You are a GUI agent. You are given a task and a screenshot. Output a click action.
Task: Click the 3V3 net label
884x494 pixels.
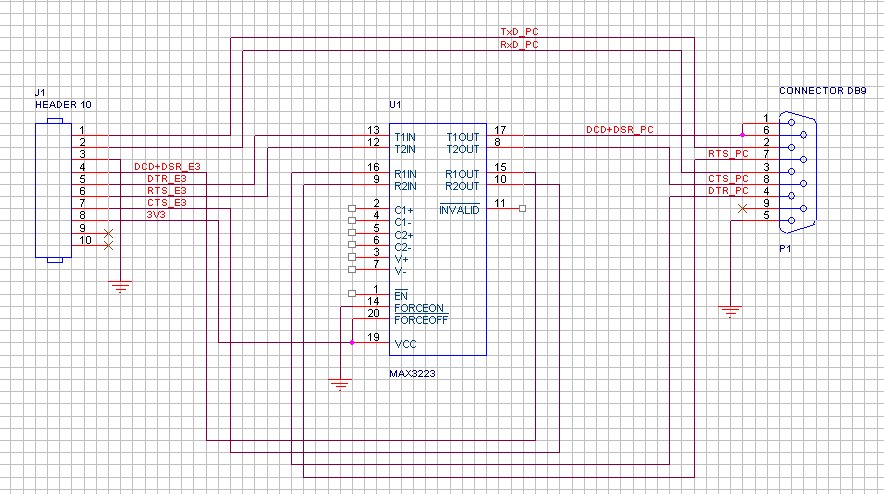(x=158, y=213)
